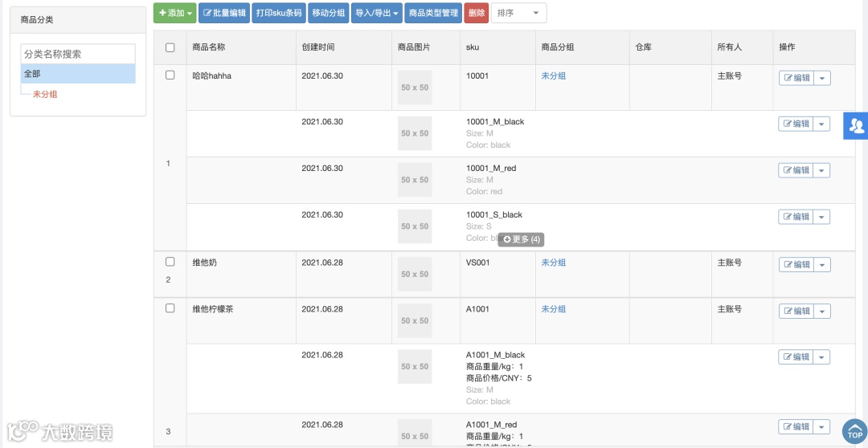Click product image thumbnail for 维他柠檬茶
The width and height of the screenshot is (868, 448).
click(x=415, y=321)
